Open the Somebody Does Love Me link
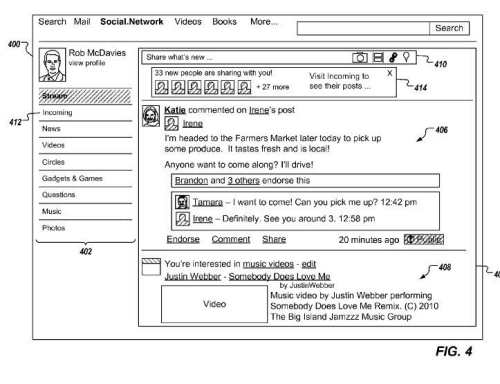 coord(279,276)
